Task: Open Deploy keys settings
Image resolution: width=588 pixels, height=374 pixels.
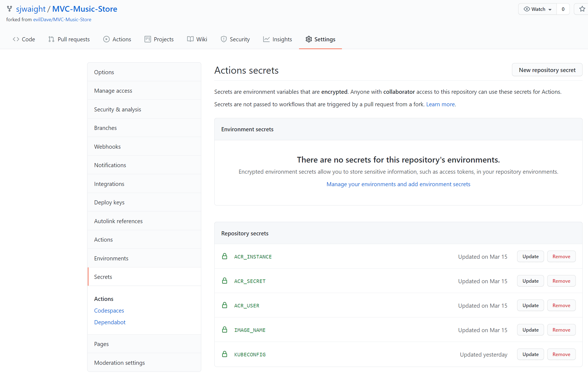Action: [144, 202]
